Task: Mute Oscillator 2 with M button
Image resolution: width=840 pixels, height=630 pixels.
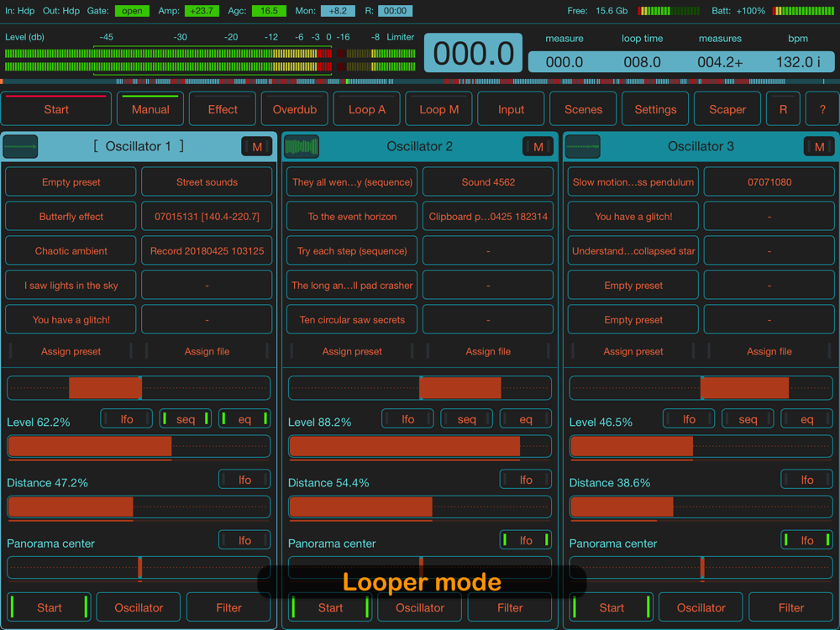Action: 538,147
